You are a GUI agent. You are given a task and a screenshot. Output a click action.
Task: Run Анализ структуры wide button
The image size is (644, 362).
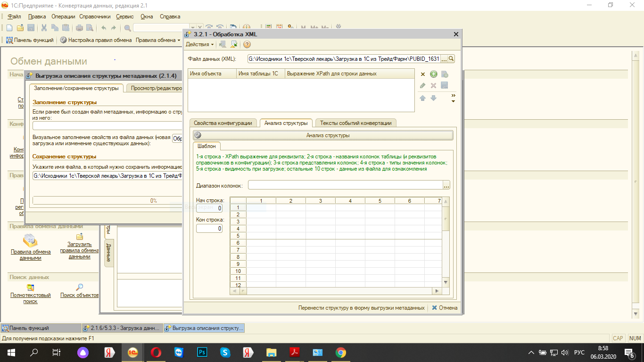323,135
